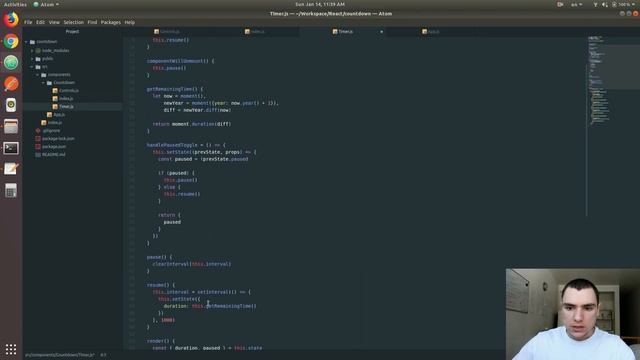The width and height of the screenshot is (640, 360).
Task: Switch to the index.js editor tab
Action: click(255, 31)
